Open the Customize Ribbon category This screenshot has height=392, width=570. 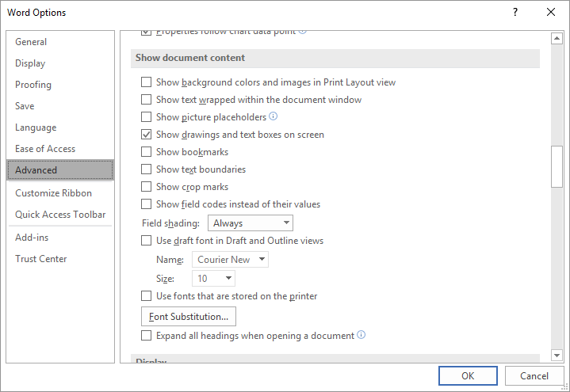click(x=53, y=193)
